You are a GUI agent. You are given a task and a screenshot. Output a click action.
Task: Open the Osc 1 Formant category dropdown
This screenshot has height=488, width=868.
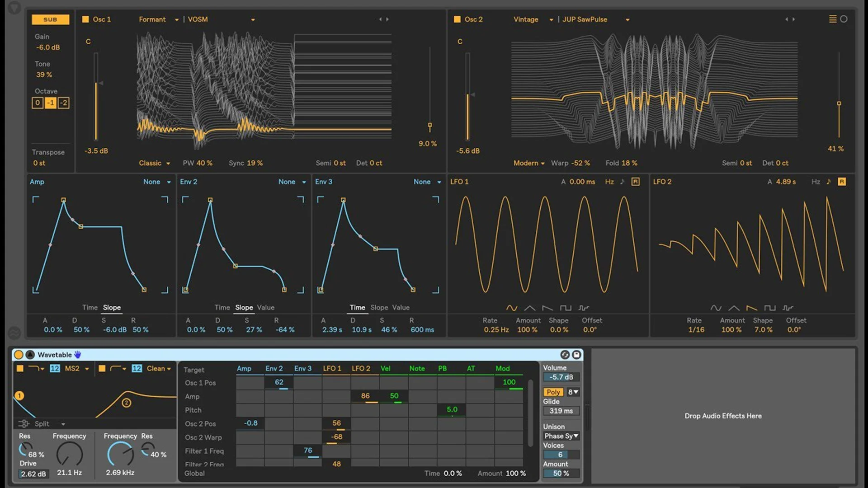click(159, 19)
